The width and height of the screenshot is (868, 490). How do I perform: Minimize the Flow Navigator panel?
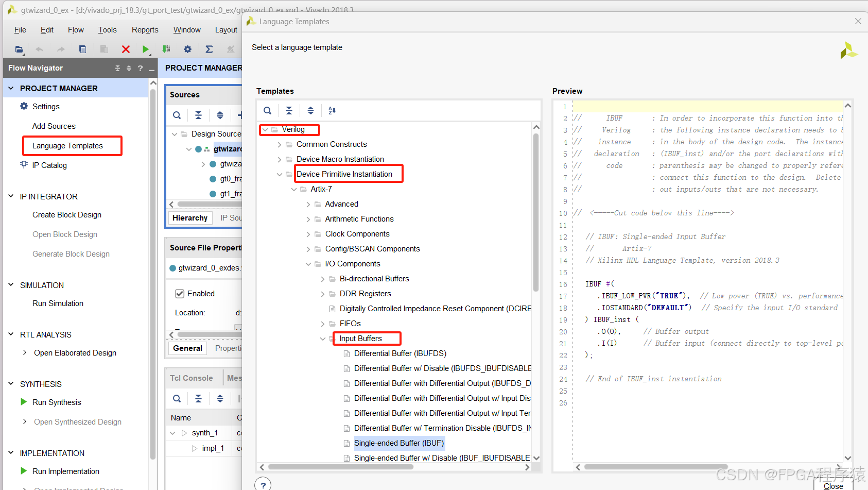coord(151,69)
